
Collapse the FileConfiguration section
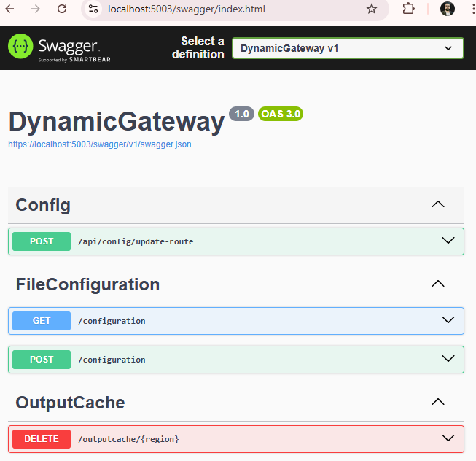point(438,283)
